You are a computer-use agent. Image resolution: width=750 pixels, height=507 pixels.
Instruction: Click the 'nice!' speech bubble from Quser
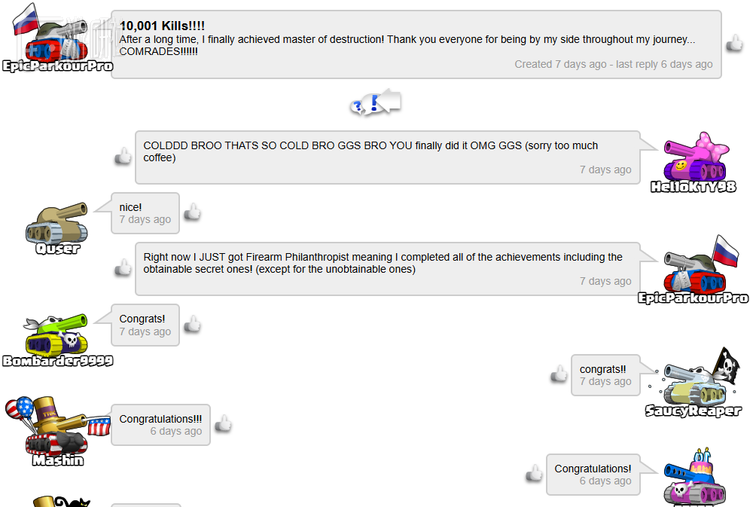[144, 213]
